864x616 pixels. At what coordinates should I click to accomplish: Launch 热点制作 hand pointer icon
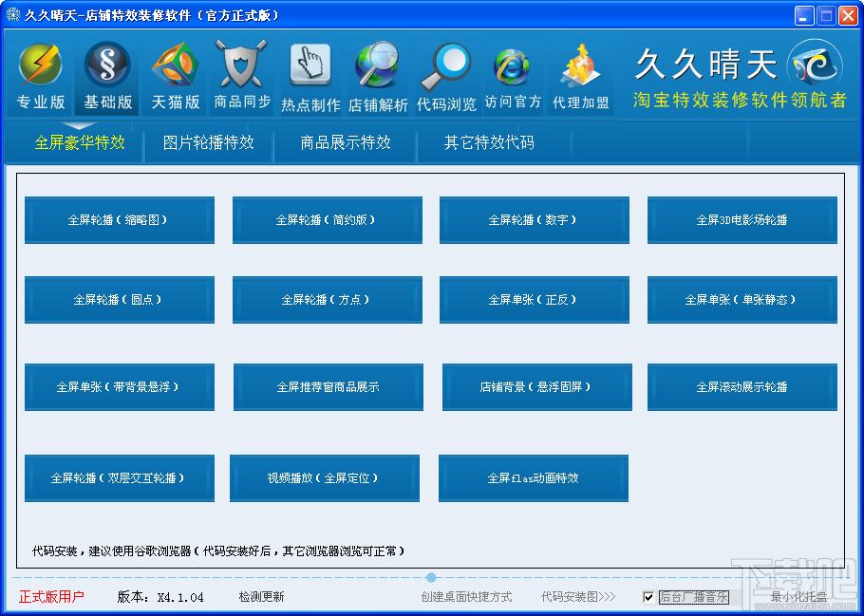pyautogui.click(x=310, y=65)
